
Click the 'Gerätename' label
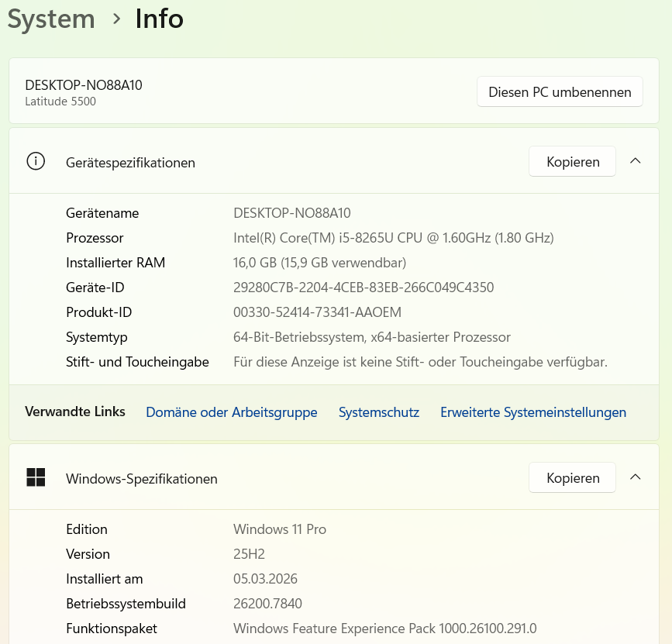click(102, 213)
